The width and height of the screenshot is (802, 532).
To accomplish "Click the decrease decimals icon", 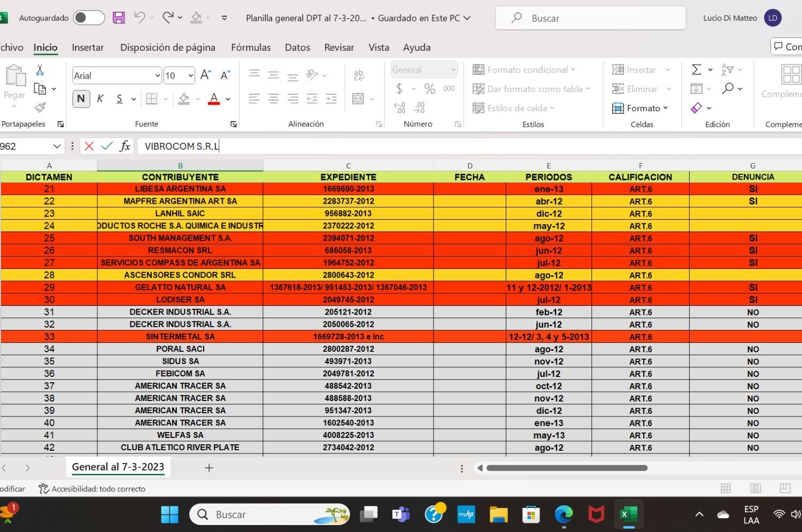I will point(419,108).
